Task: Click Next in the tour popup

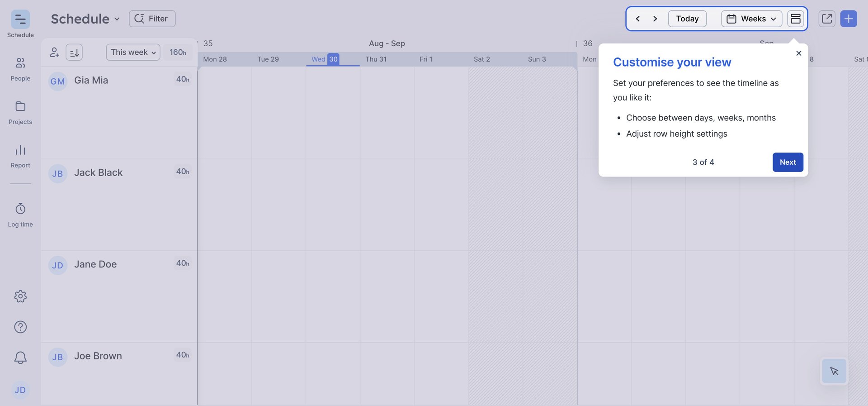Action: click(788, 162)
